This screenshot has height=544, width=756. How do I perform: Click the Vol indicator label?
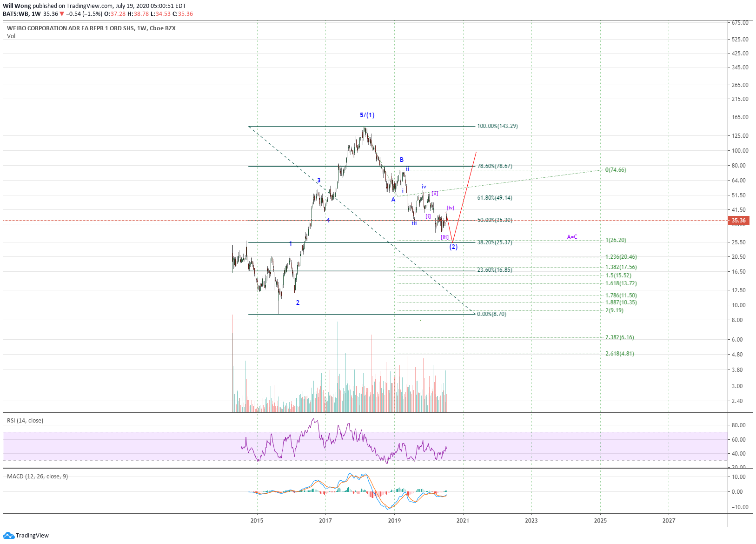[x=11, y=36]
